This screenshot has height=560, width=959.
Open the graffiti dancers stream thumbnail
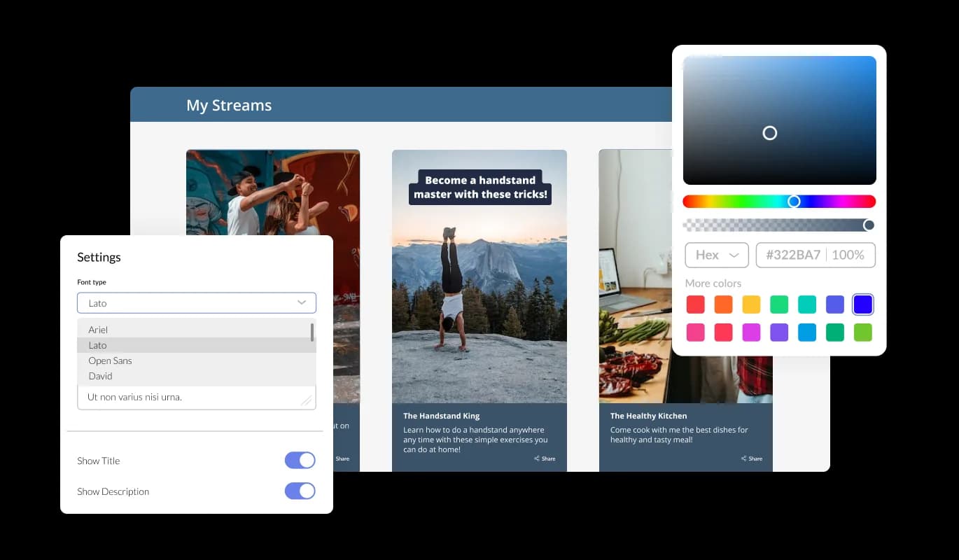(273, 192)
